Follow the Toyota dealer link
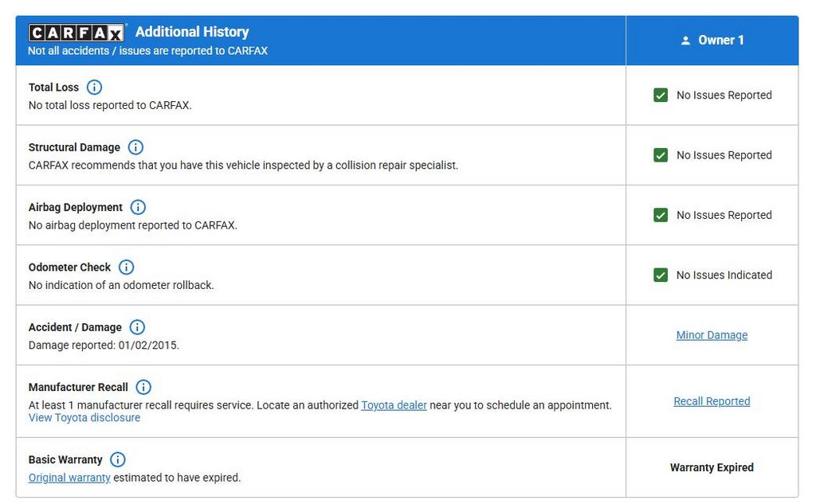This screenshot has height=504, width=816. point(394,405)
